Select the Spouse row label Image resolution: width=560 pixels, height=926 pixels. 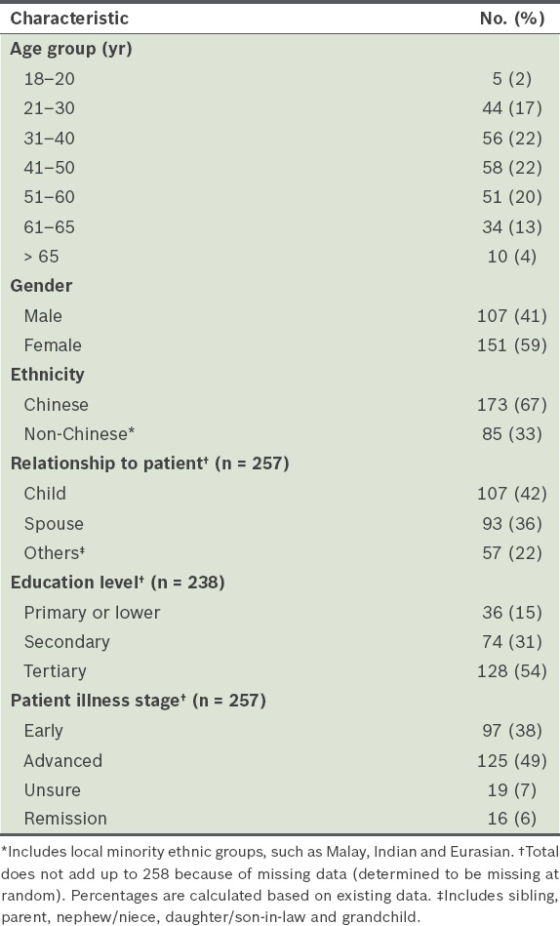coord(54,524)
